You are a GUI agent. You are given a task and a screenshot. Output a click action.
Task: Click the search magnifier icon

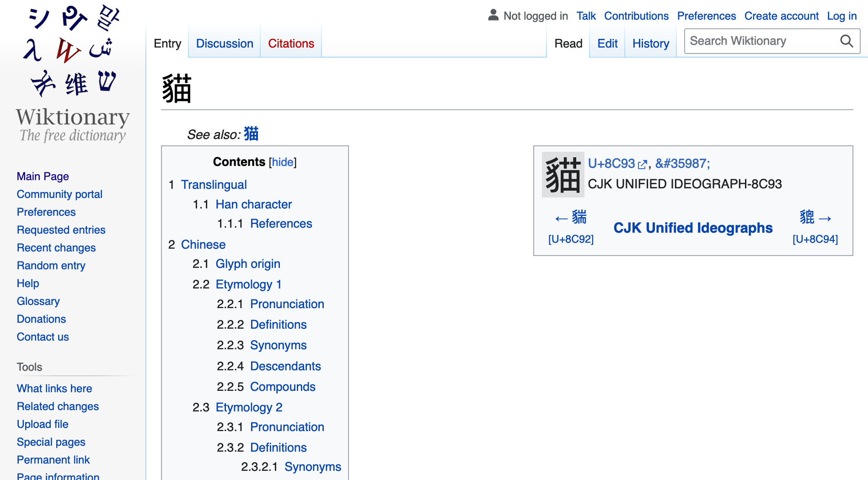tap(847, 41)
